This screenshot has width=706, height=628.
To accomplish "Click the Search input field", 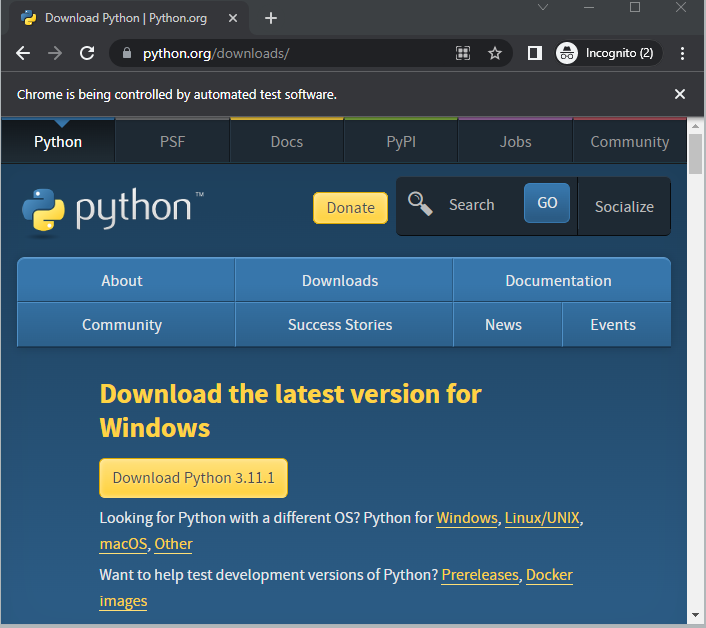I will 480,205.
